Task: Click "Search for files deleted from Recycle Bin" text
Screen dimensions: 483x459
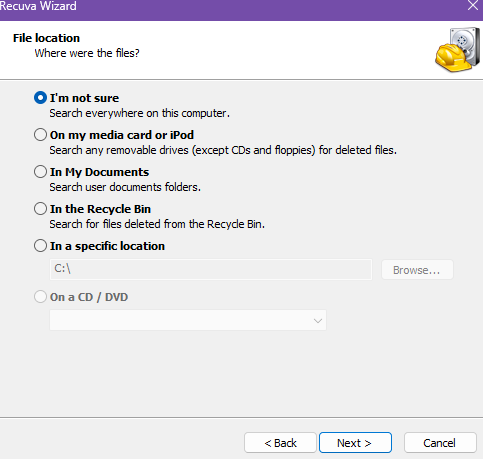Action: pos(157,224)
